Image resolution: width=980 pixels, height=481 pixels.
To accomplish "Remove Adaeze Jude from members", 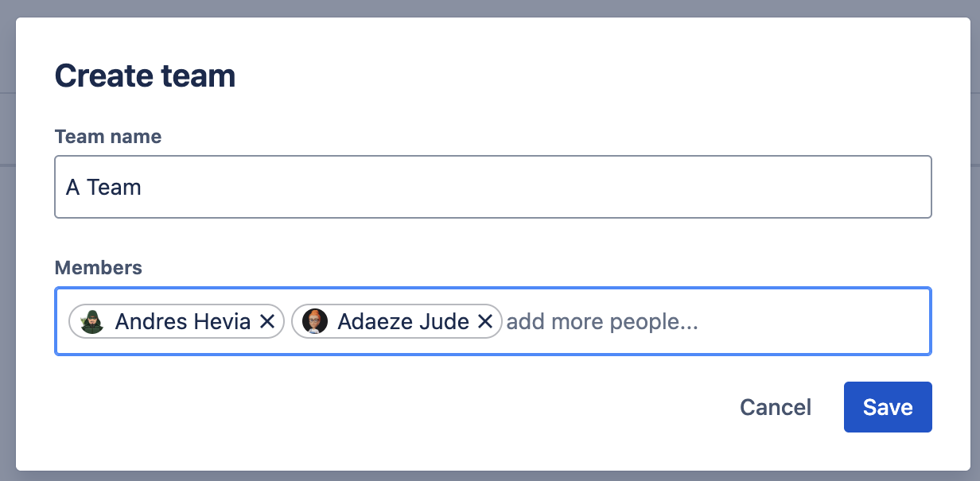I will pos(485,321).
